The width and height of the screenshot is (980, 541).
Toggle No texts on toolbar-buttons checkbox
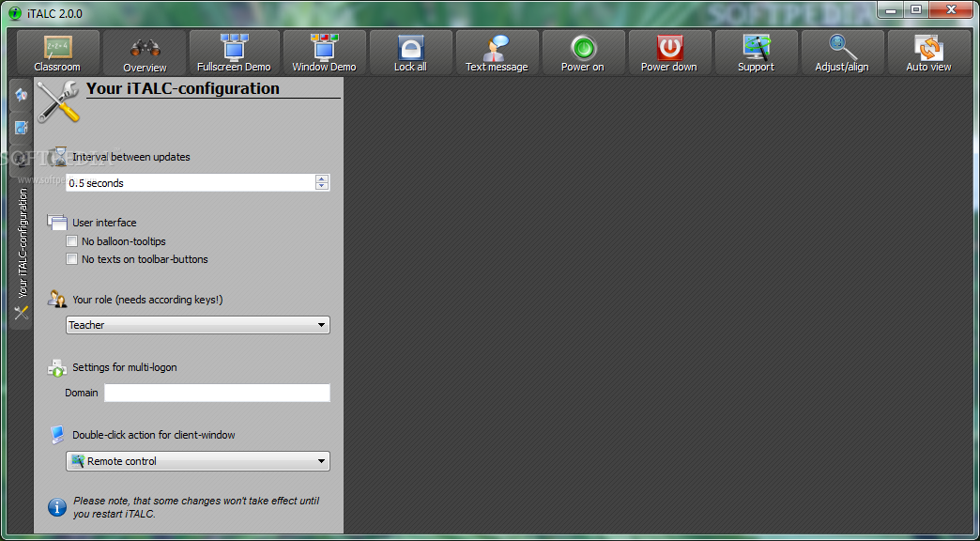(72, 259)
